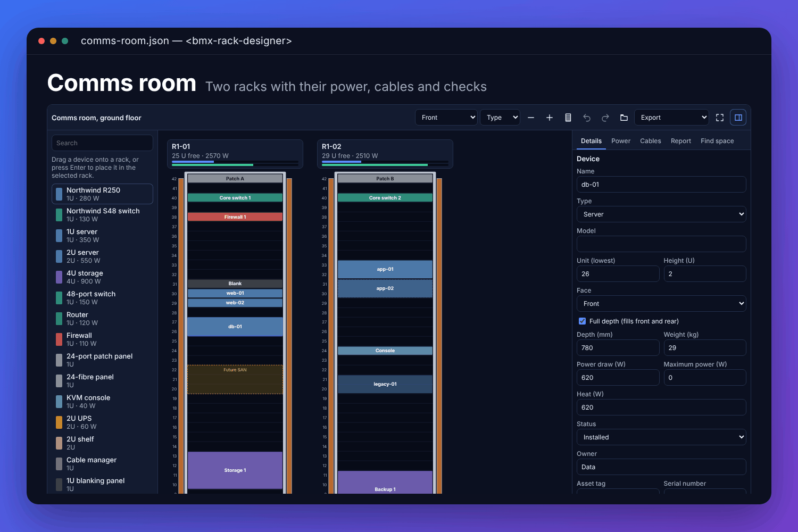The image size is (798, 532).
Task: Open the toolbar Type colouring dropdown
Action: pyautogui.click(x=500, y=118)
